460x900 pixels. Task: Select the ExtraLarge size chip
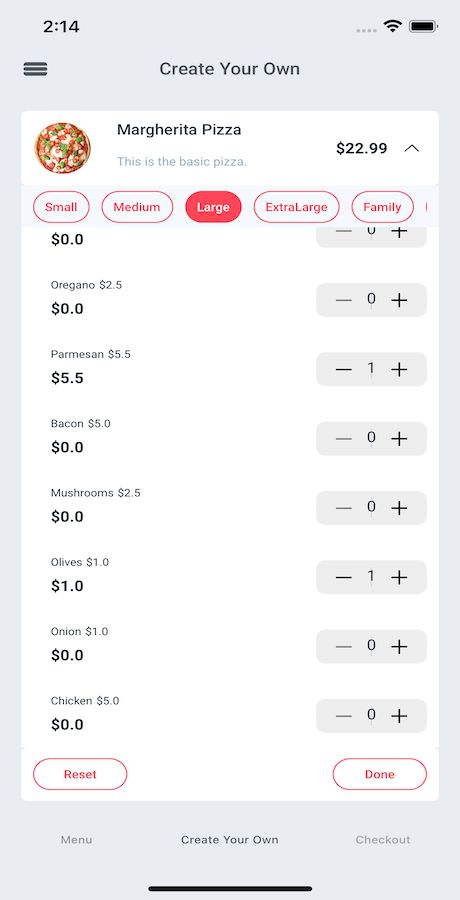(296, 207)
